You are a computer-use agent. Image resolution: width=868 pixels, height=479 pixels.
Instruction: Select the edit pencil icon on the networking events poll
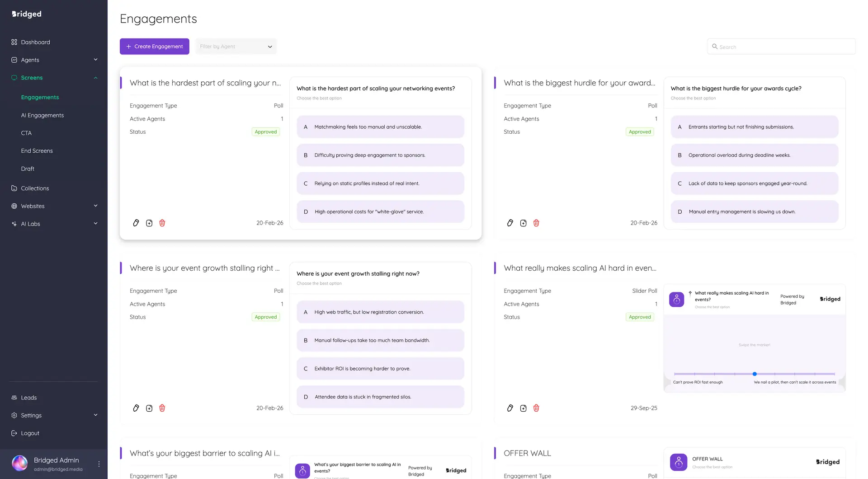point(136,223)
